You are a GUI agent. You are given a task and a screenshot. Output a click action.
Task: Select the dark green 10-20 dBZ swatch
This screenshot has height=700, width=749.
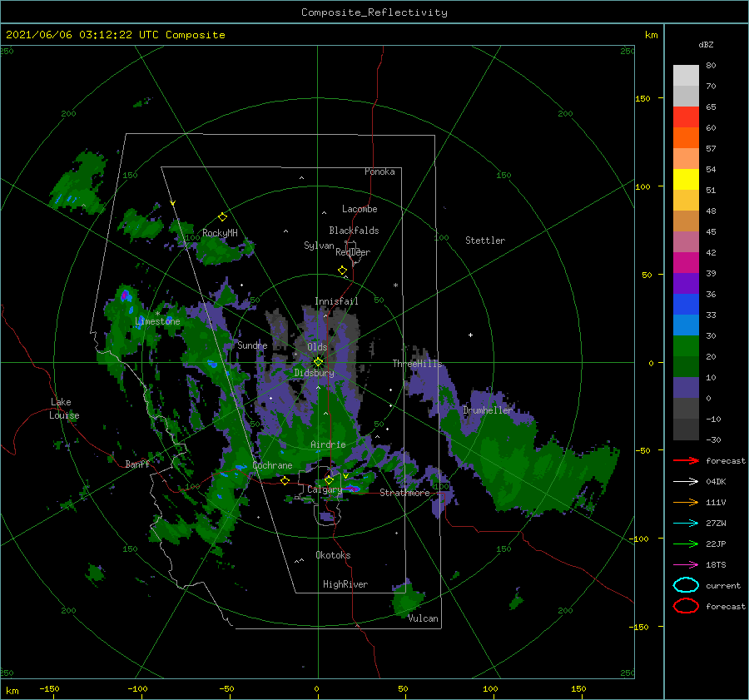pyautogui.click(x=686, y=366)
